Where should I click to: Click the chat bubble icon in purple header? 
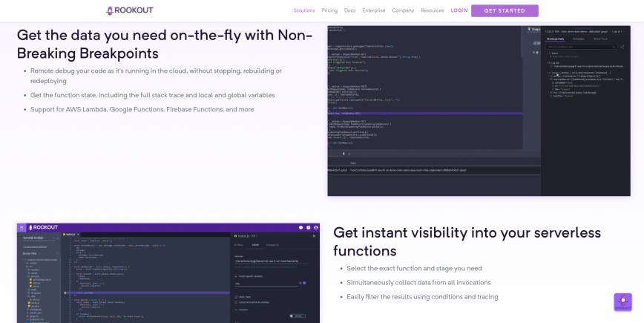(x=300, y=227)
